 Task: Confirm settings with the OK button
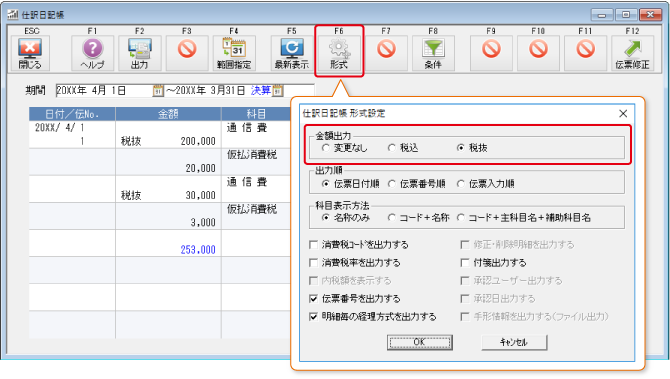click(420, 342)
